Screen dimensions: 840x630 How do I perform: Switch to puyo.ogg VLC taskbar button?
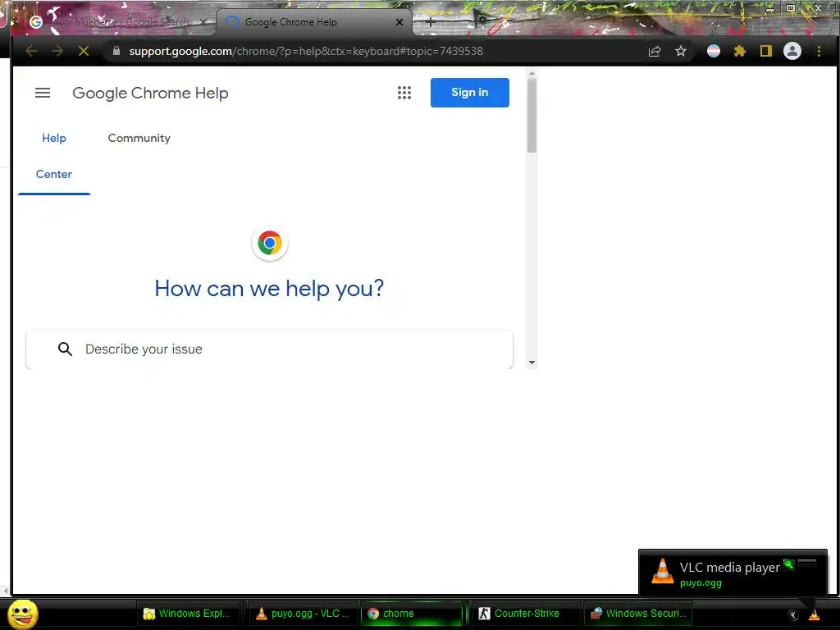(x=304, y=614)
